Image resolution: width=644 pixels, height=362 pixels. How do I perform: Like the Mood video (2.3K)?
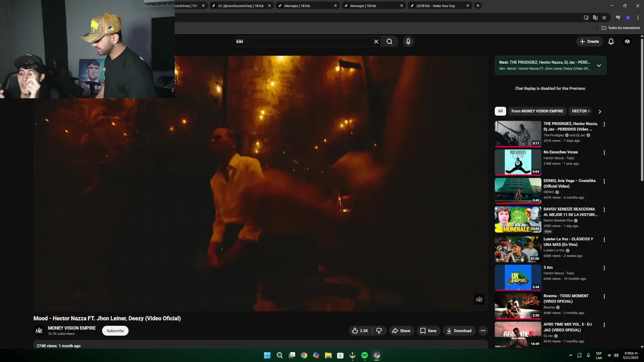point(360,331)
